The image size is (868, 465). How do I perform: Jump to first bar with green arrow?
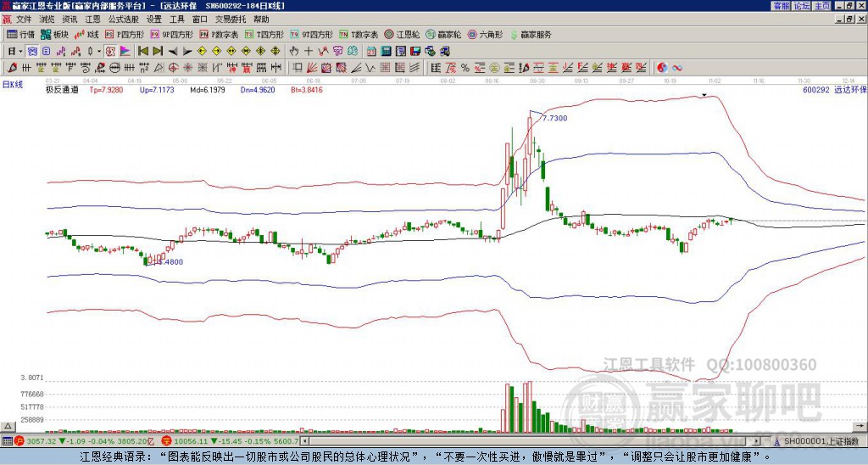(142, 52)
